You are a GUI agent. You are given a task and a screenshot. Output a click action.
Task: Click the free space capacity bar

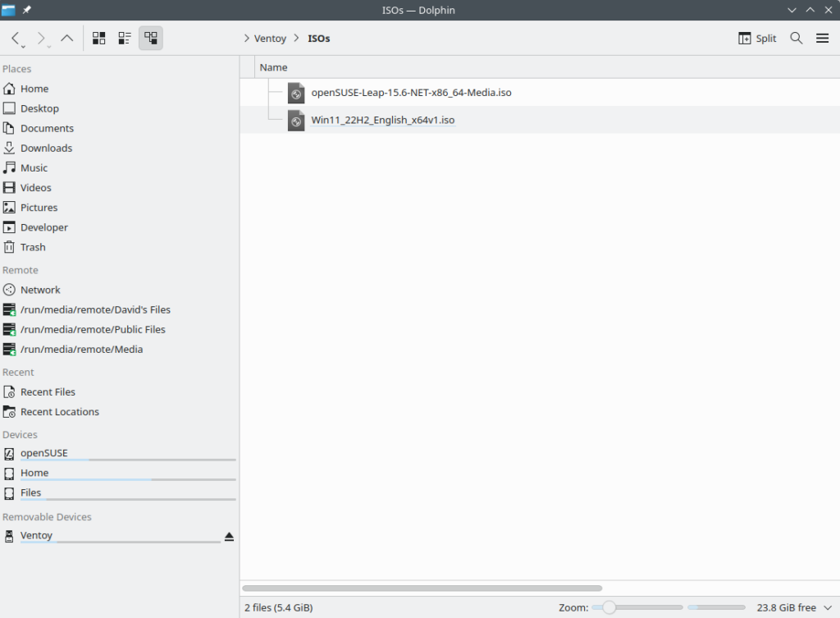tap(717, 607)
